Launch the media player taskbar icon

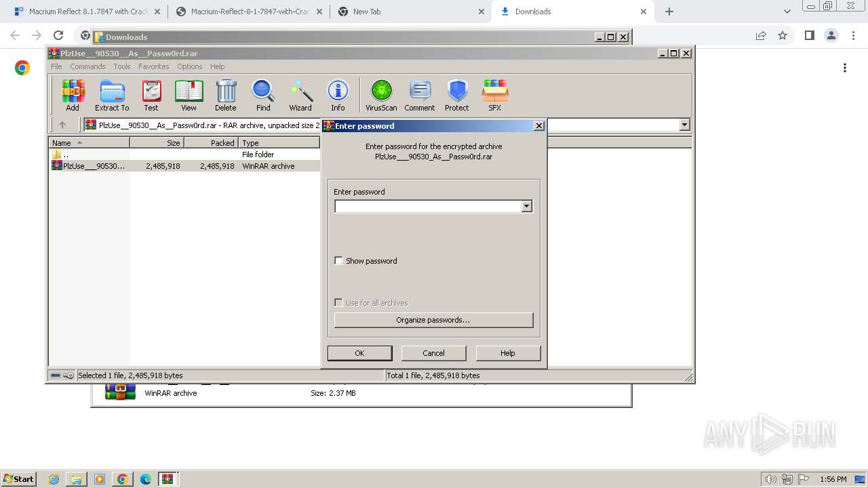point(100,479)
